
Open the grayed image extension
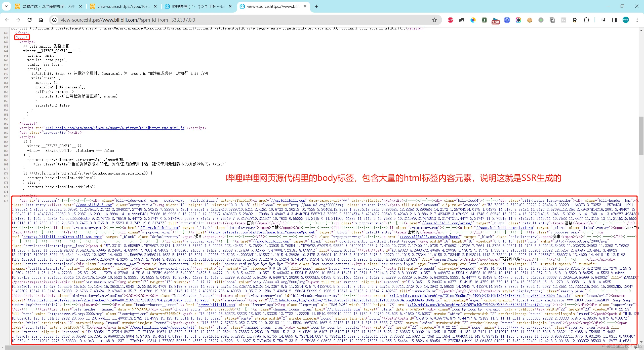(563, 20)
